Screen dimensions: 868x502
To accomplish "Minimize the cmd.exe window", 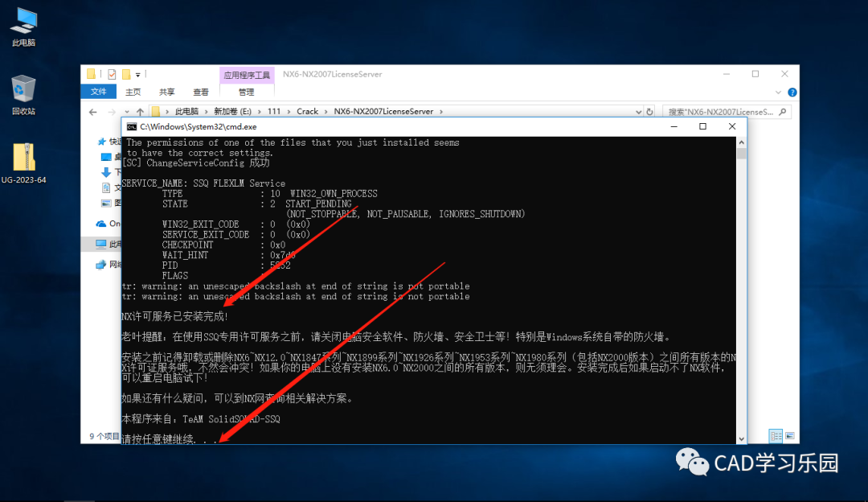I will coord(674,127).
